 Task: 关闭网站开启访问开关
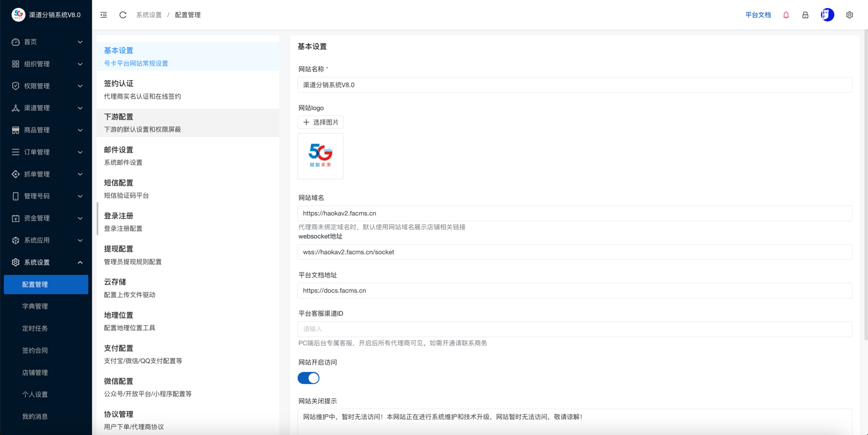[x=308, y=378]
